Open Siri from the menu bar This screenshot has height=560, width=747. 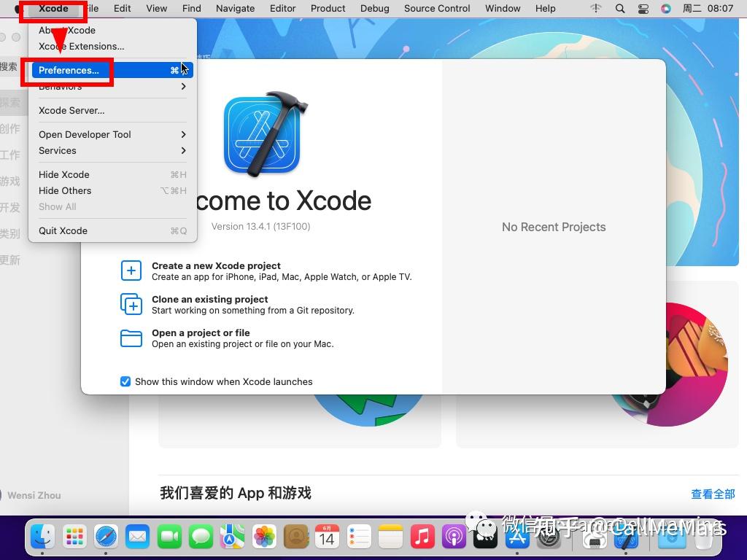666,9
